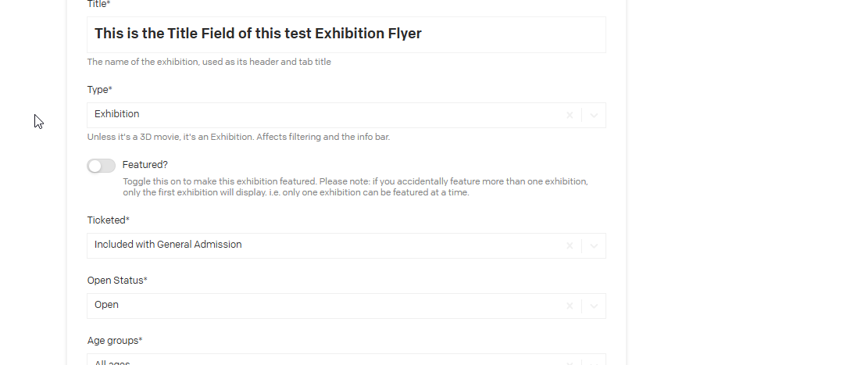This screenshot has width=868, height=365.
Task: Click the 'Featured?' toggle label
Action: [x=145, y=165]
